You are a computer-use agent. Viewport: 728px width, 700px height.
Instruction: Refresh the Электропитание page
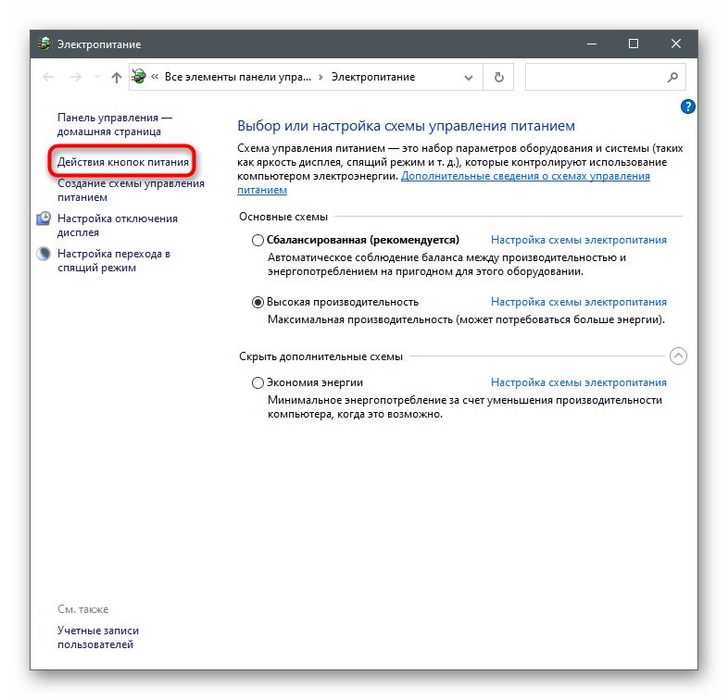498,77
